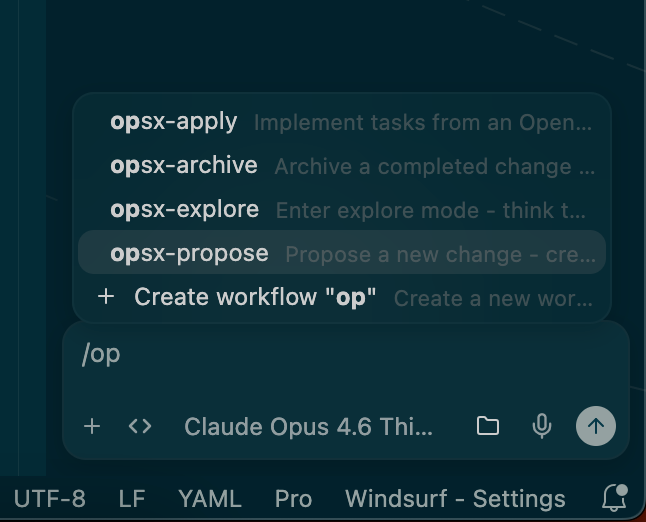Focus the chat input containing /op

point(346,363)
